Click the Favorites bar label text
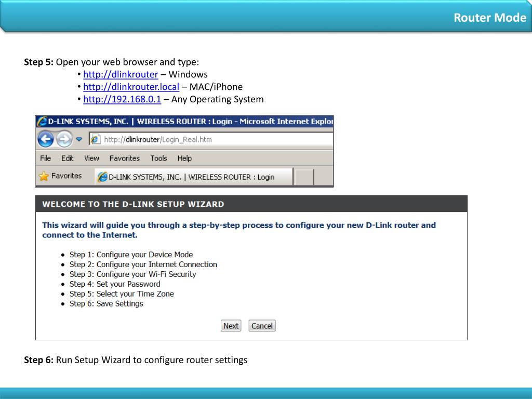 pyautogui.click(x=66, y=176)
